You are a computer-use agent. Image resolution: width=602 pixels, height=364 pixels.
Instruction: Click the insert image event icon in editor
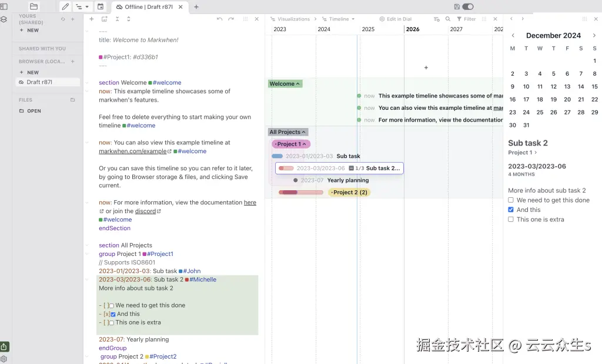pyautogui.click(x=105, y=19)
